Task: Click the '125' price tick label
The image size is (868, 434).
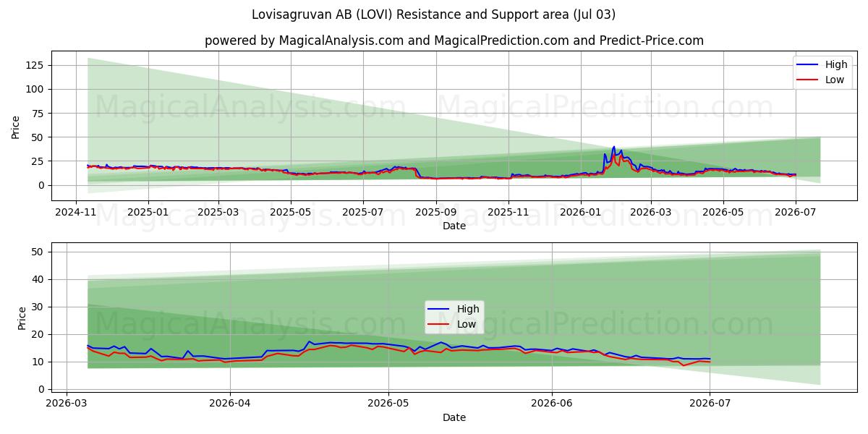Action: click(x=36, y=65)
